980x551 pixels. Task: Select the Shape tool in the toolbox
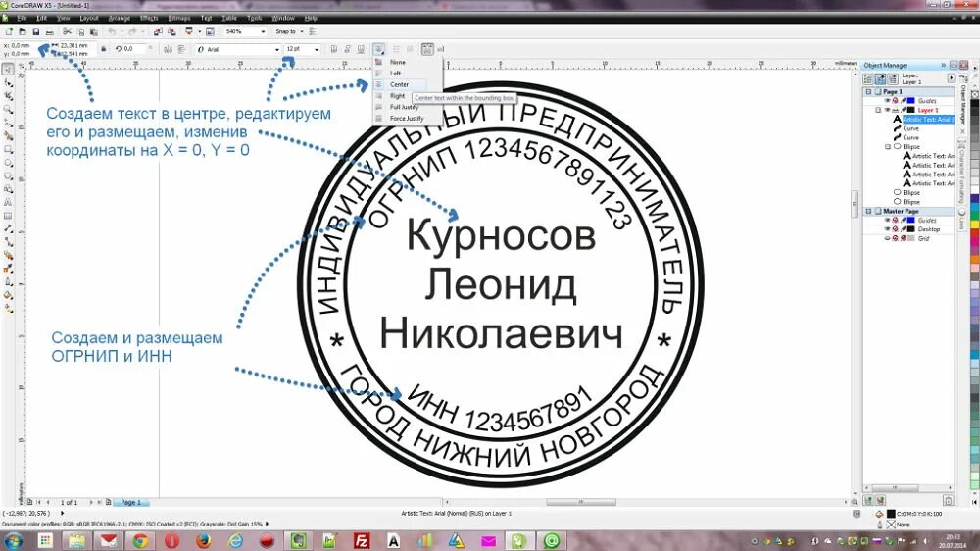(8, 82)
